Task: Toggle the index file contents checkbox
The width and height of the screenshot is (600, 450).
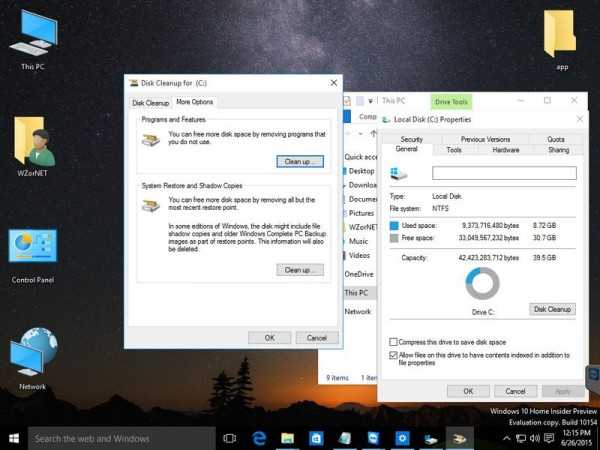Action: (x=393, y=355)
